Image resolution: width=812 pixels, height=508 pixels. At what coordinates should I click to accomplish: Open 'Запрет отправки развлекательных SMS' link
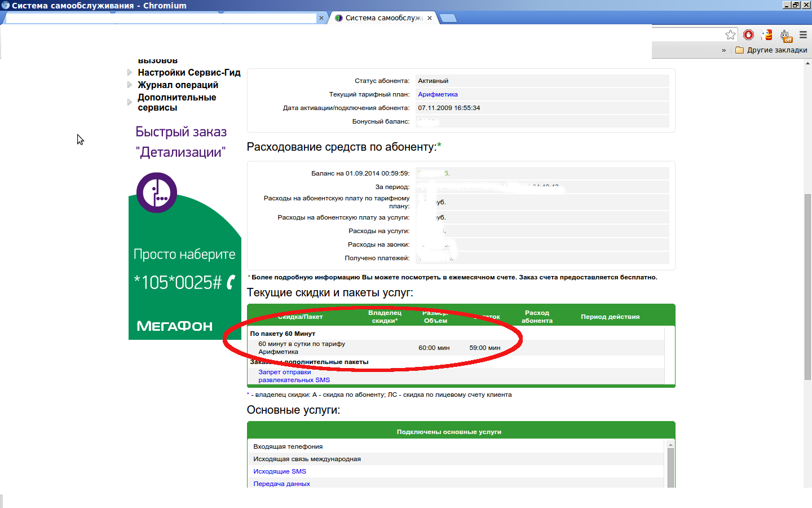[x=294, y=376]
